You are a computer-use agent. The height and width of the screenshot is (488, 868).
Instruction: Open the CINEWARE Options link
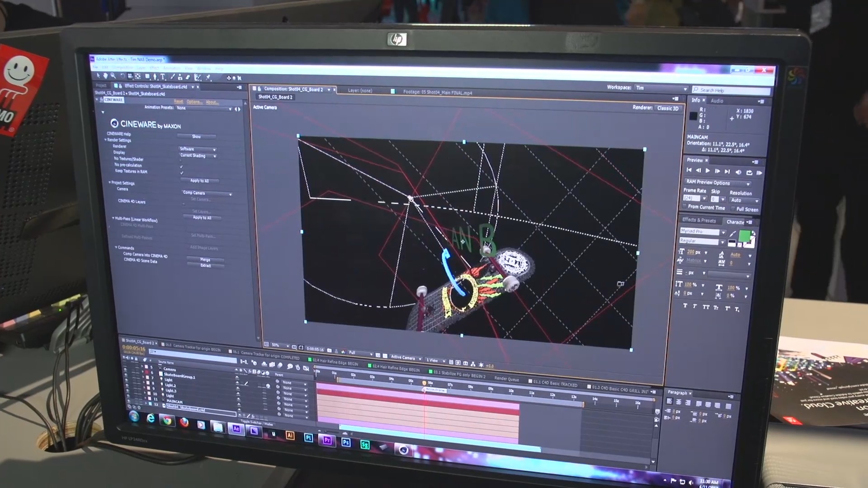click(x=194, y=102)
